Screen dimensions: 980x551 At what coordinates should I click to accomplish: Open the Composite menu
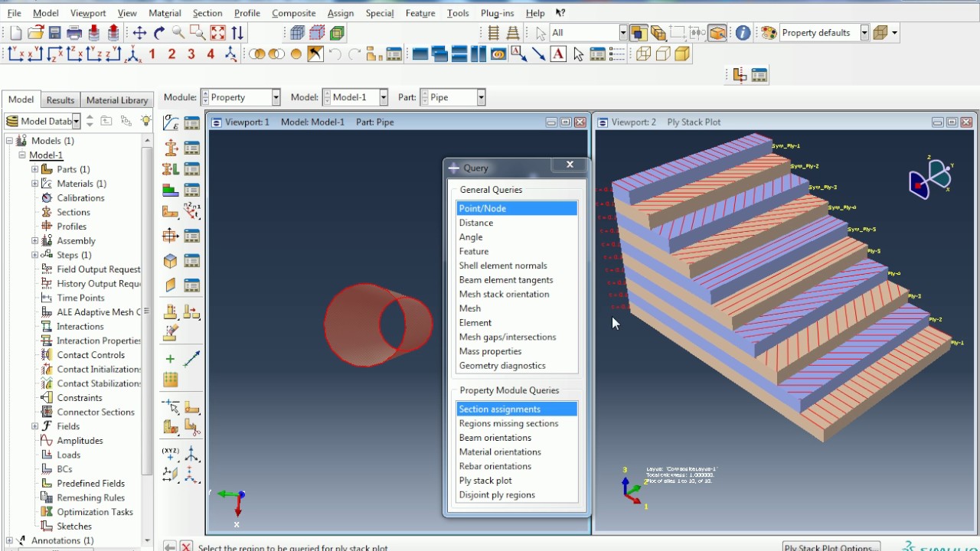(x=294, y=13)
